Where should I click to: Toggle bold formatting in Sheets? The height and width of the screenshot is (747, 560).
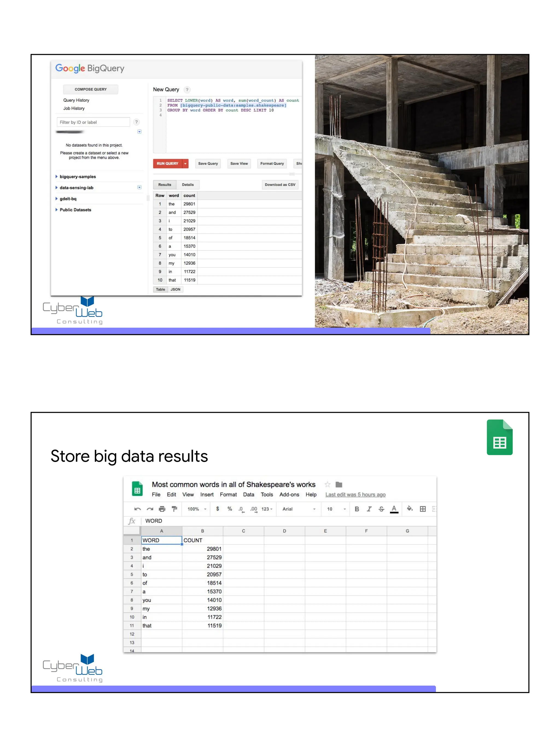click(357, 509)
